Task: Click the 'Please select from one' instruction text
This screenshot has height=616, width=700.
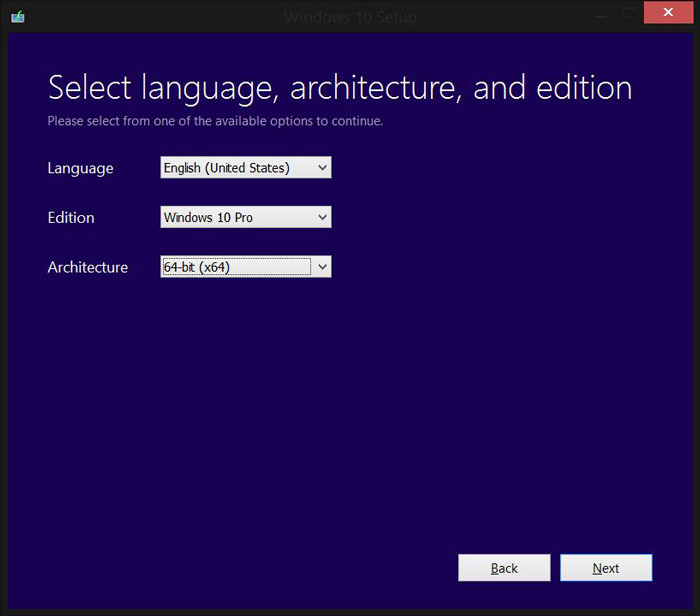Action: pyautogui.click(x=215, y=121)
